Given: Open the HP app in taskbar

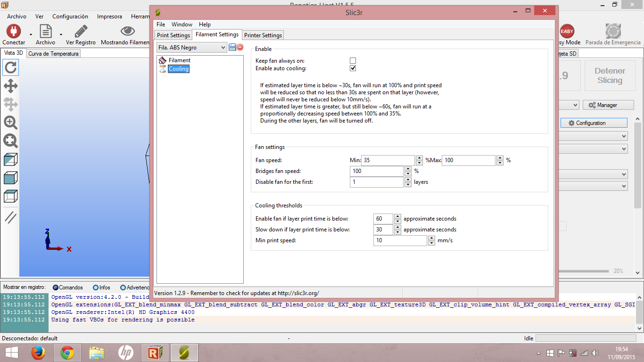Looking at the screenshot, I should point(126,353).
